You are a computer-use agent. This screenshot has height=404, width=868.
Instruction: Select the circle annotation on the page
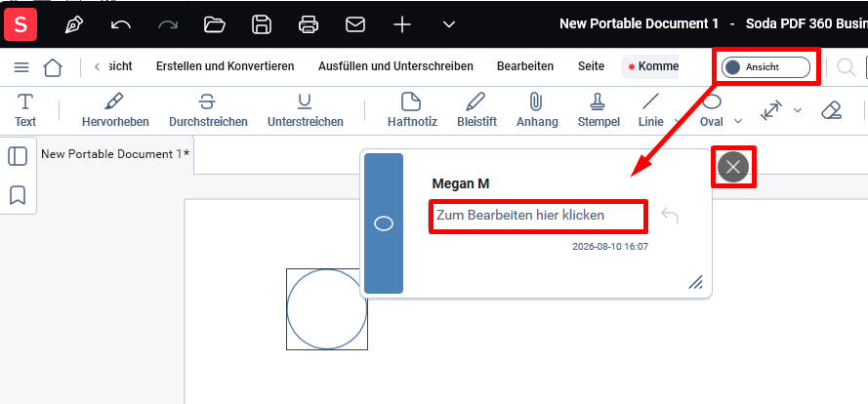327,308
